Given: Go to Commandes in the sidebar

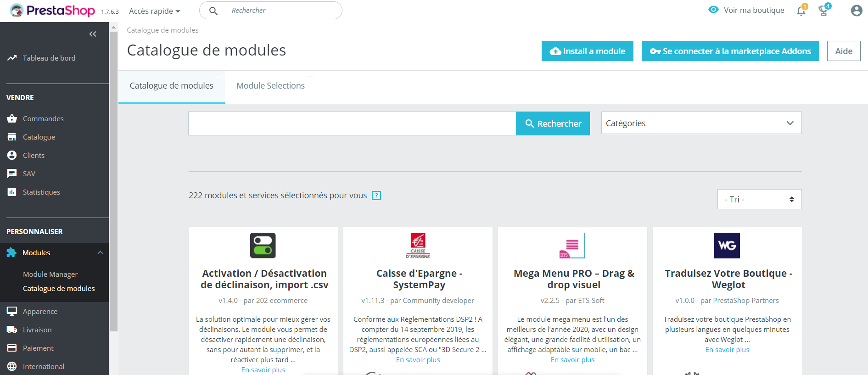Looking at the screenshot, I should 43,118.
